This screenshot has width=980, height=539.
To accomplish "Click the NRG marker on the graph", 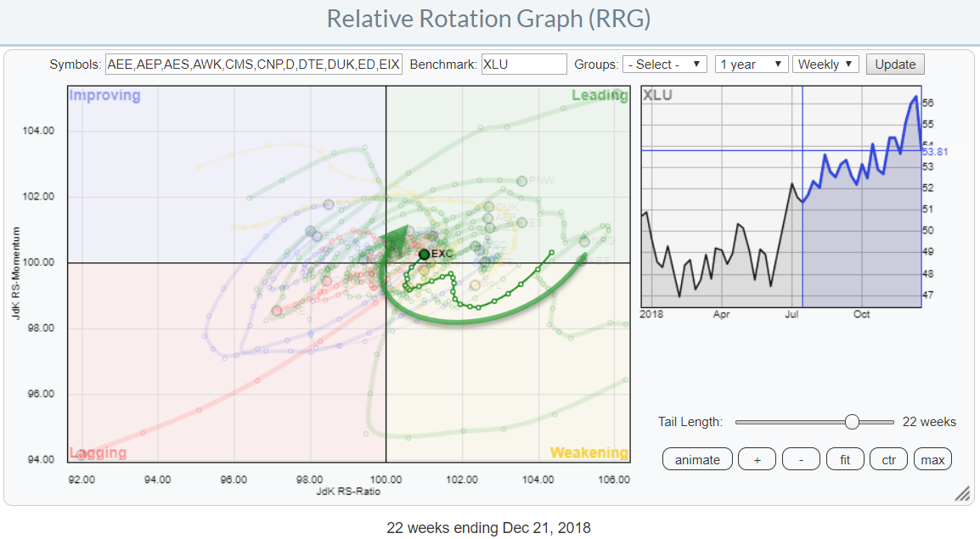I will pos(585,242).
